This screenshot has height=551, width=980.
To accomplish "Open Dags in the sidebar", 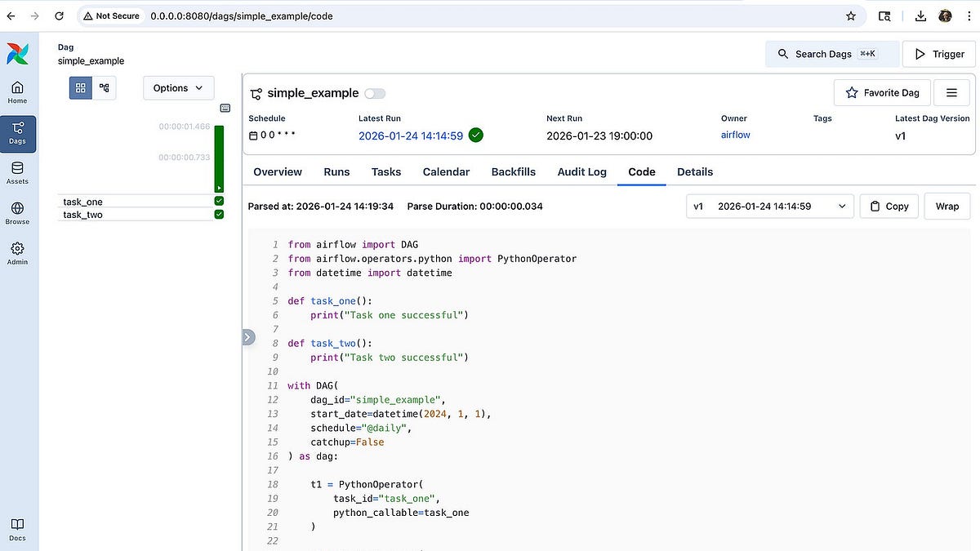I will (17, 132).
